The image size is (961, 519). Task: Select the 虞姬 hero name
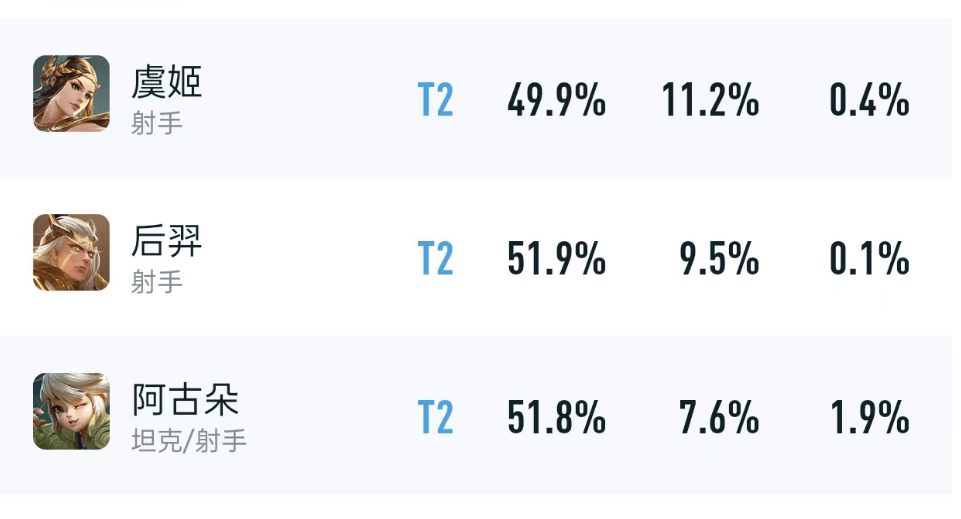(x=167, y=83)
